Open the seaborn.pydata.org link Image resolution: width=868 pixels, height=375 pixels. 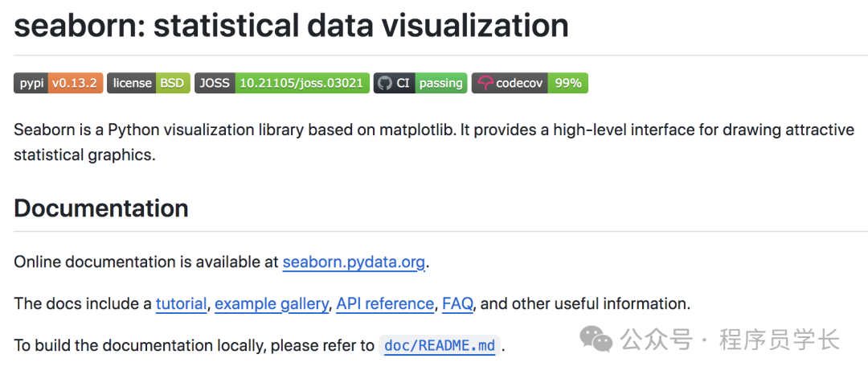(354, 262)
